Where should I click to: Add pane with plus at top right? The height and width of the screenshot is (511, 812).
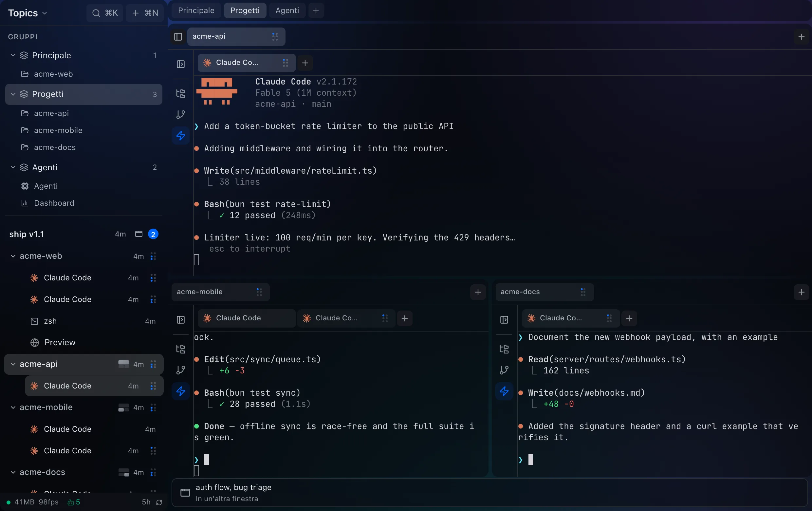pyautogui.click(x=801, y=36)
